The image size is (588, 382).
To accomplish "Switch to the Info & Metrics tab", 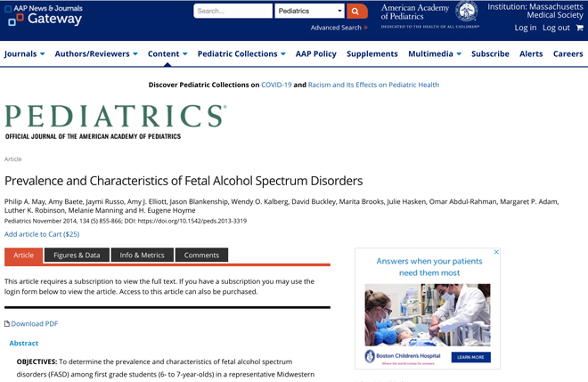I will 143,255.
